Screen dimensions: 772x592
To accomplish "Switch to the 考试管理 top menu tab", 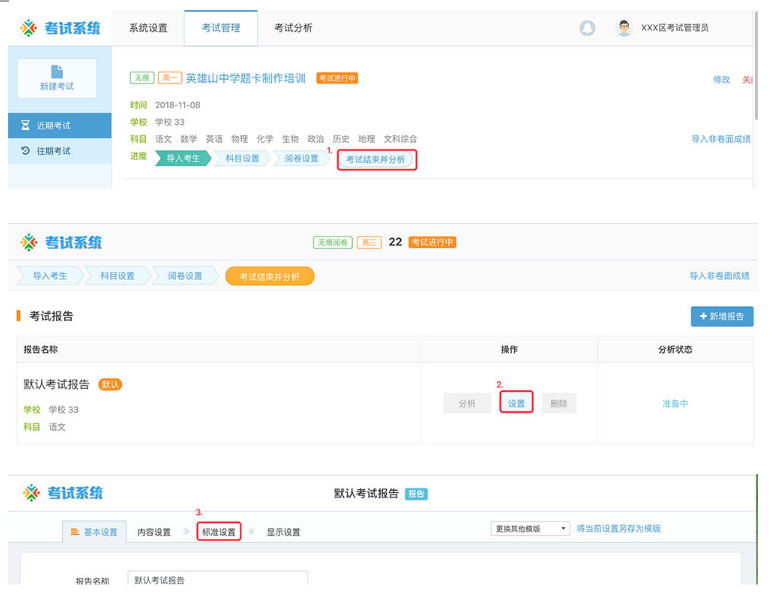I will (220, 28).
